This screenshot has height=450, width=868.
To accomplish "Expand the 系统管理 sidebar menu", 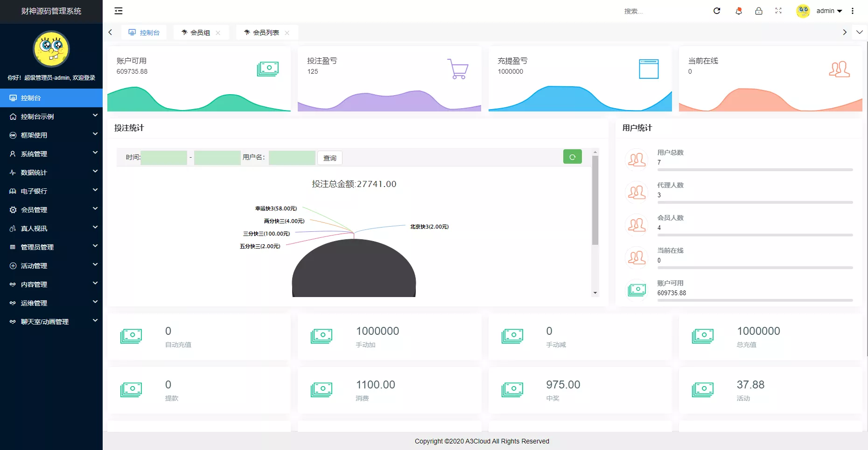I will tap(51, 153).
